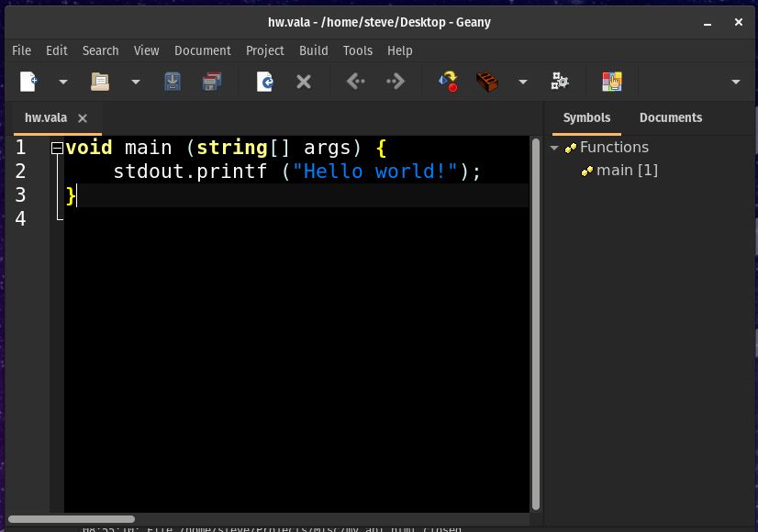Select Functions category in symbol tree
This screenshot has width=758, height=532.
[614, 148]
